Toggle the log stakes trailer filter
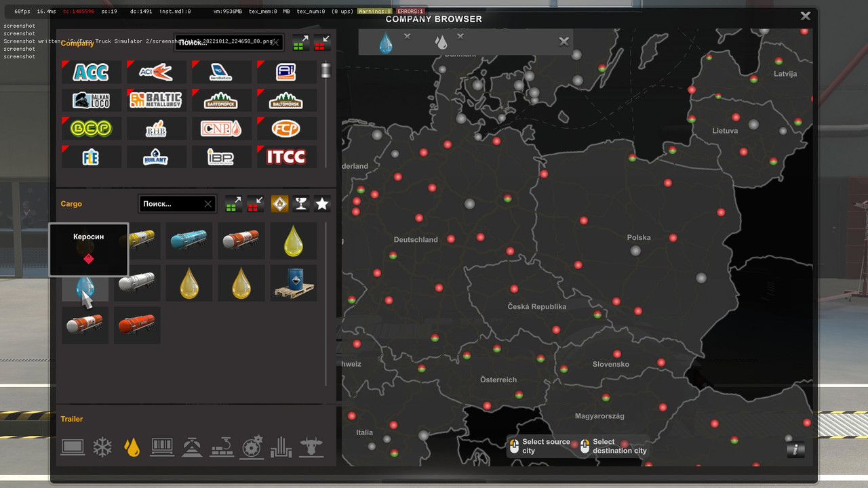 tap(281, 447)
